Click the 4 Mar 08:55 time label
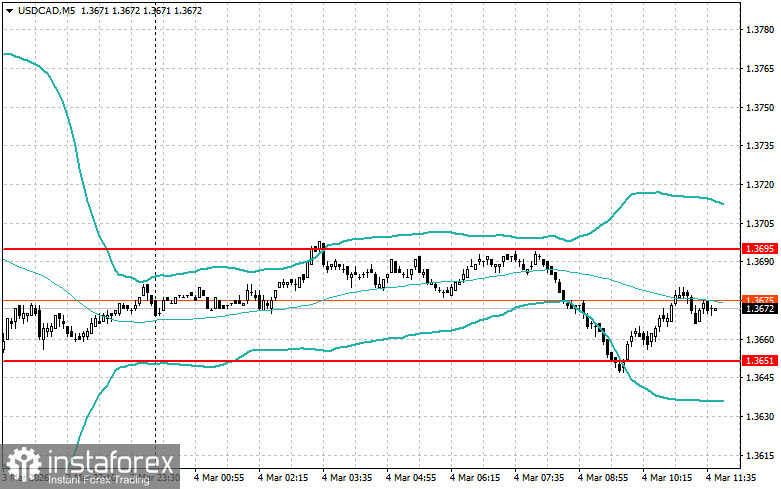Viewport: 781px width, 489px height. pos(603,478)
